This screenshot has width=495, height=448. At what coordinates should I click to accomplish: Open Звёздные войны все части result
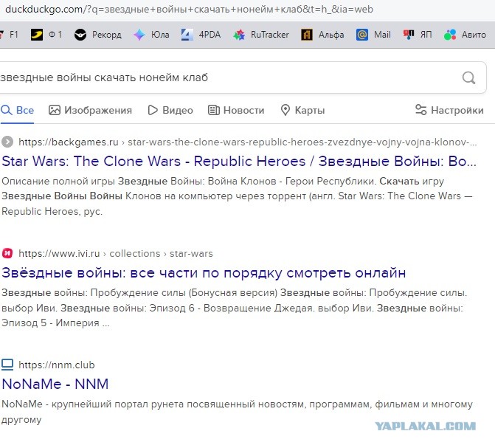pos(204,273)
